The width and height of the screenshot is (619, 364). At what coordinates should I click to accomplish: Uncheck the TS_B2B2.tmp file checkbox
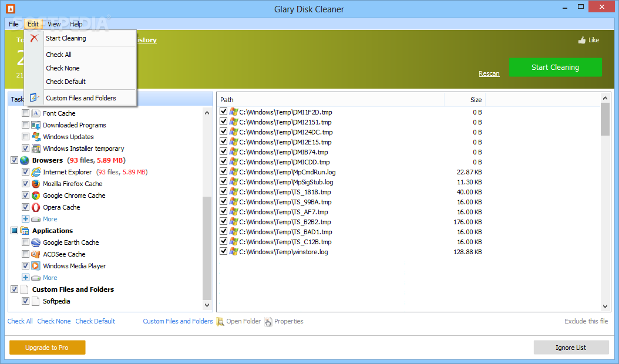[223, 221]
